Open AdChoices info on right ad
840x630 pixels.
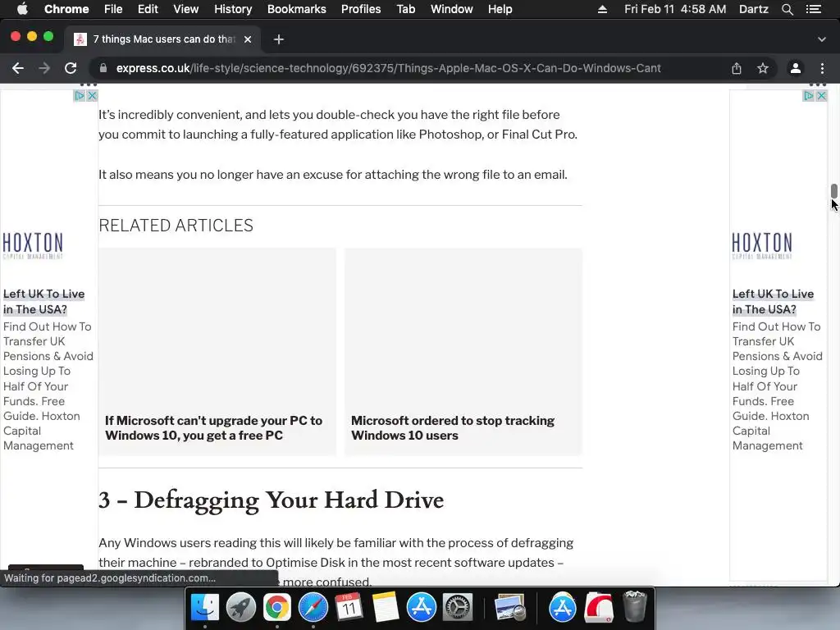pyautogui.click(x=808, y=96)
